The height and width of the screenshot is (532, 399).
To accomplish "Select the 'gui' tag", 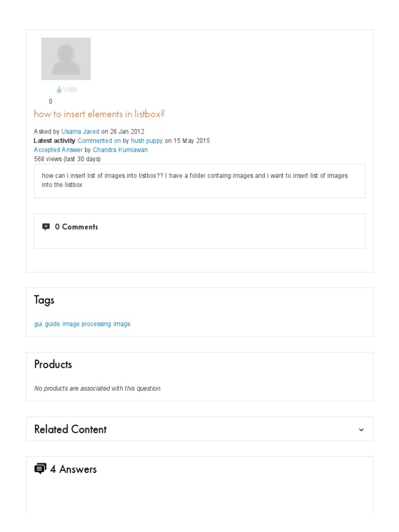I will (x=38, y=324).
